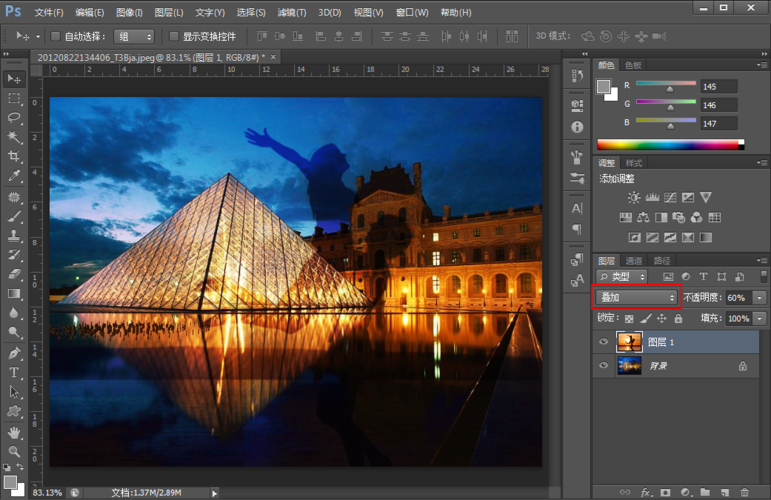Open the Layers panel flyout menu
The image size is (771, 500).
coord(762,261)
